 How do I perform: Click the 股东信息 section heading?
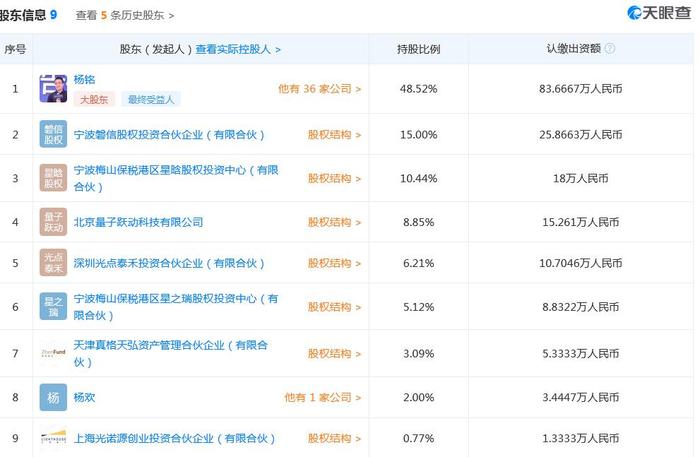(23, 15)
